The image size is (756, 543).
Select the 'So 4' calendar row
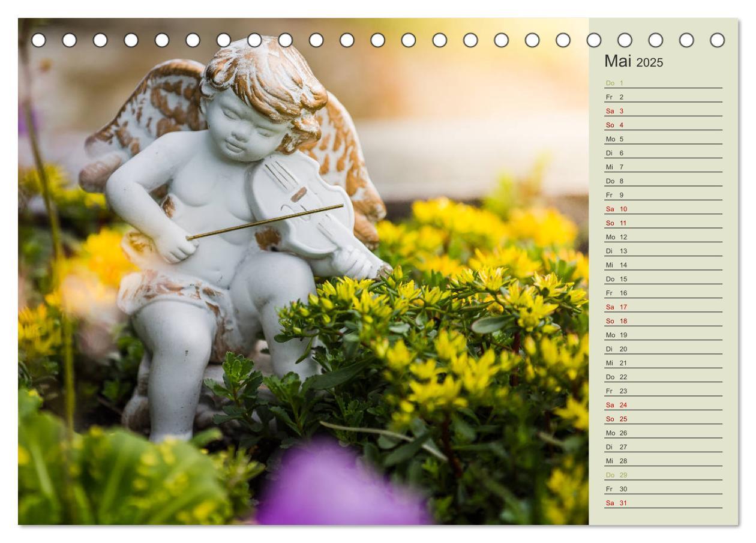tap(663, 125)
